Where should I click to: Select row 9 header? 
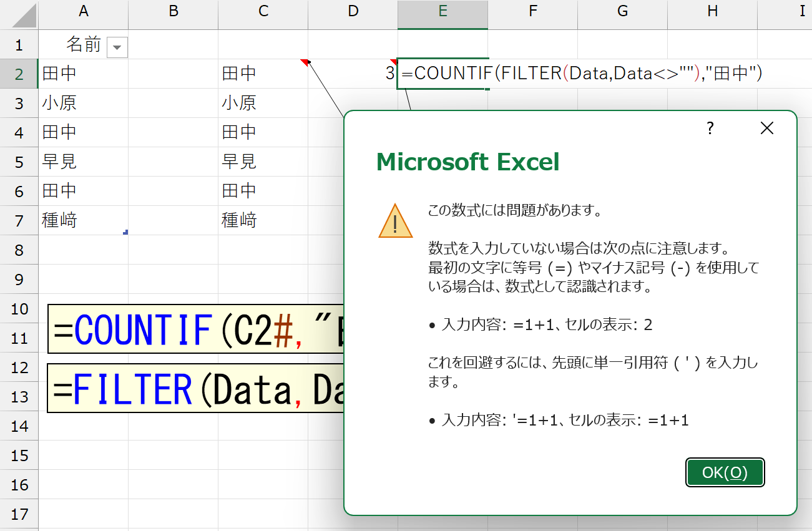pos(19,279)
